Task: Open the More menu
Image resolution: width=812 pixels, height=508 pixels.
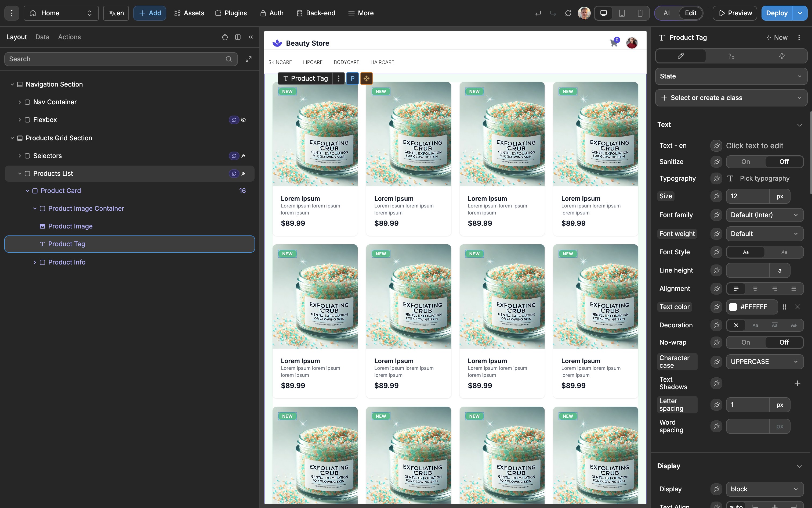Action: click(x=361, y=13)
